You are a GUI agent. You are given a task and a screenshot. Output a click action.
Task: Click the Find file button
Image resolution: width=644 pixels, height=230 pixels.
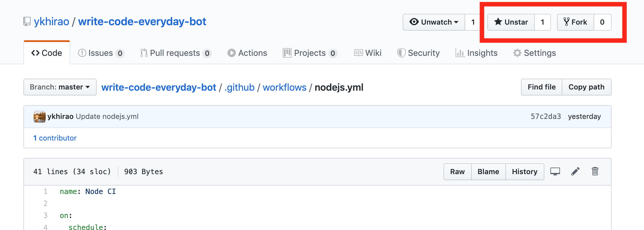[x=542, y=87]
